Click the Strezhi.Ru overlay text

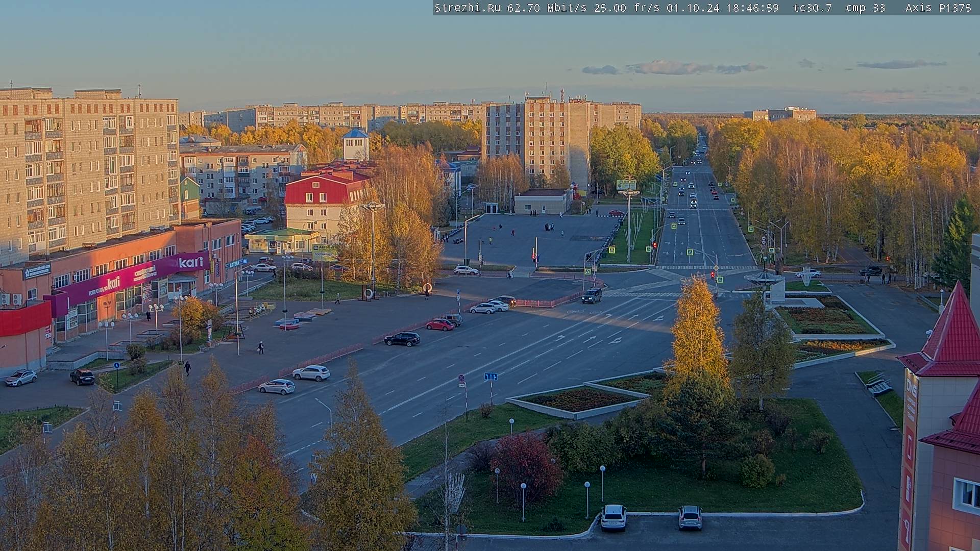pyautogui.click(x=467, y=8)
